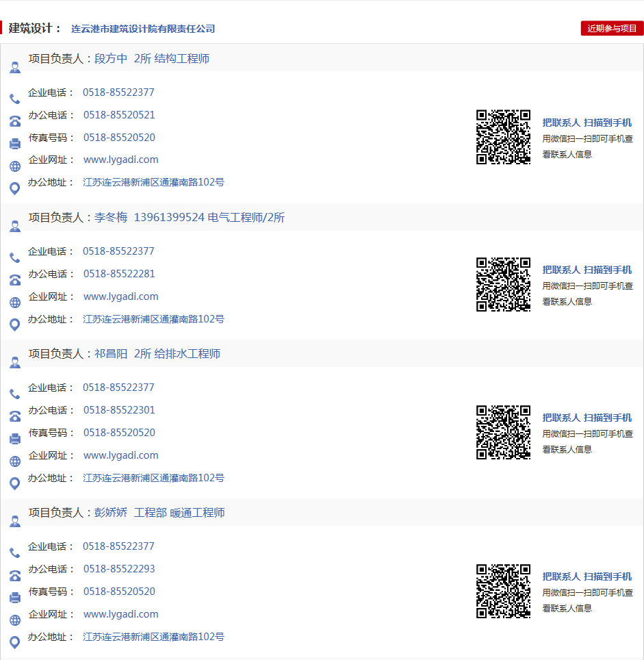
Task: Click fax number 0518-85520520 in 彭娇娇 section
Action: point(119,592)
